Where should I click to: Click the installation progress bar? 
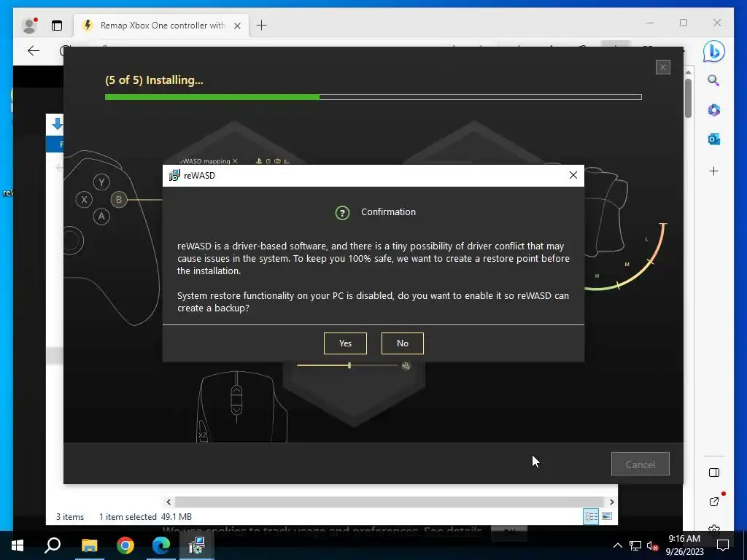pyautogui.click(x=373, y=97)
